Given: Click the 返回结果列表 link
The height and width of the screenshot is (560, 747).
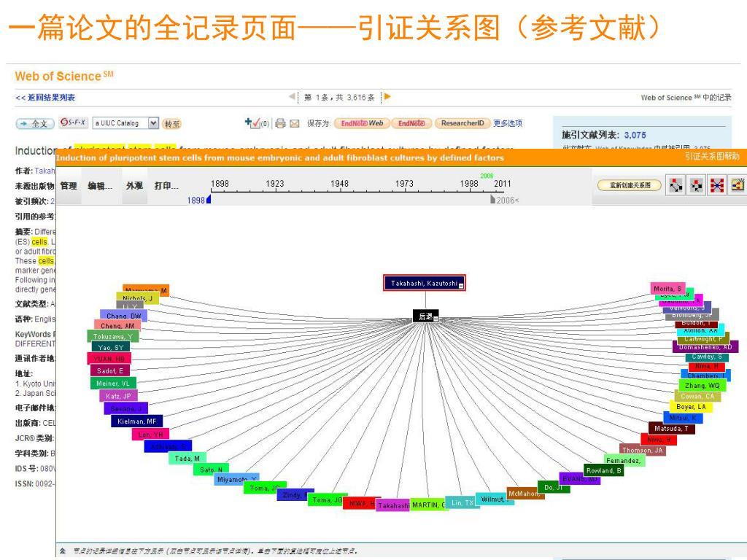Looking at the screenshot, I should coord(45,98).
